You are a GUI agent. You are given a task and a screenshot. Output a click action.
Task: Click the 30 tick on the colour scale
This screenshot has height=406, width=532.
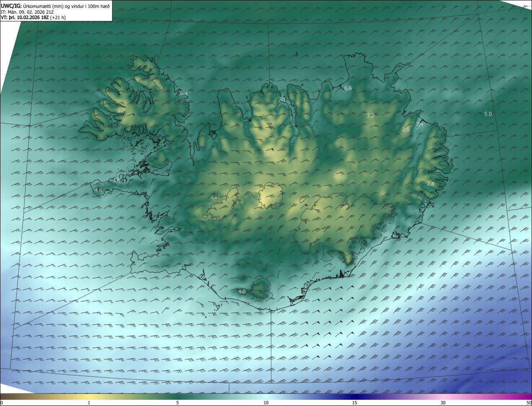443,403
